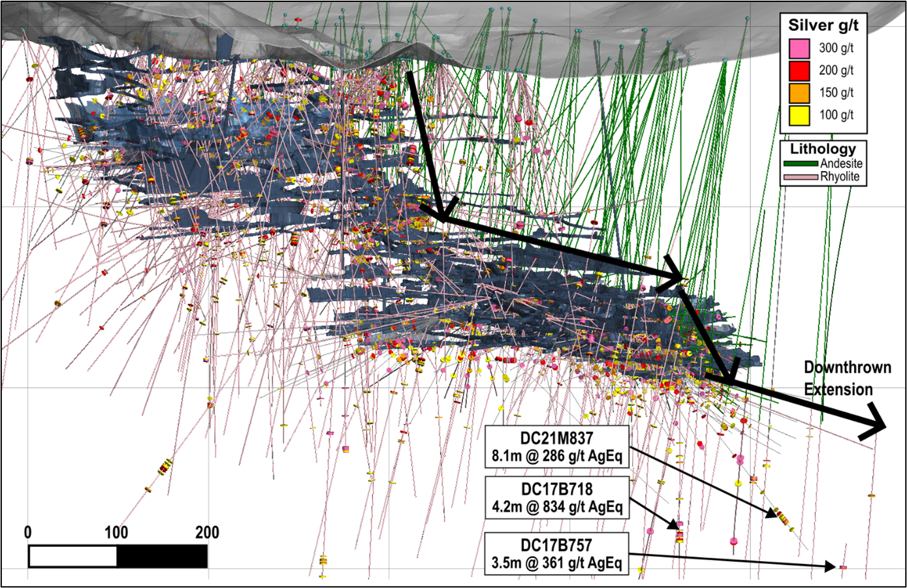Open the DC17B757 drill hole label

[557, 553]
